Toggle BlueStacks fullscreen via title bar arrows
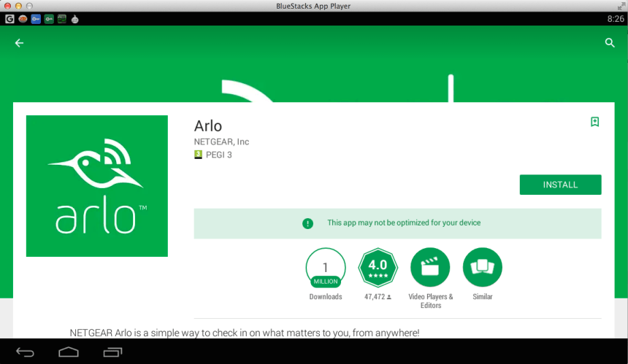 pyautogui.click(x=621, y=6)
